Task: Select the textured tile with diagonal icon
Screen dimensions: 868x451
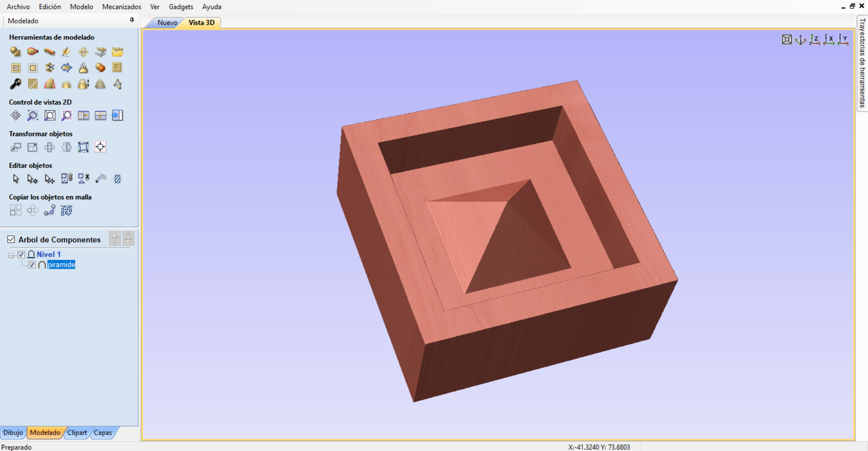Action: pyautogui.click(x=33, y=84)
